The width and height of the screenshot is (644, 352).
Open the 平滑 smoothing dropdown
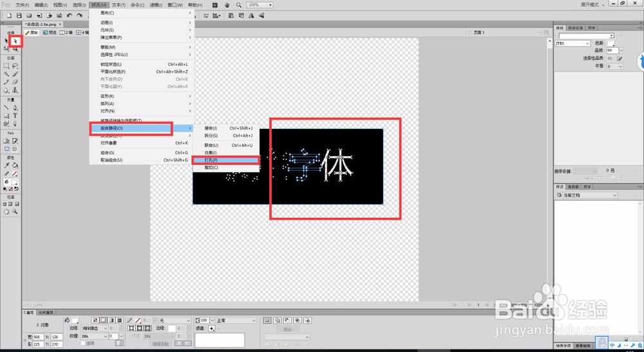(615, 66)
